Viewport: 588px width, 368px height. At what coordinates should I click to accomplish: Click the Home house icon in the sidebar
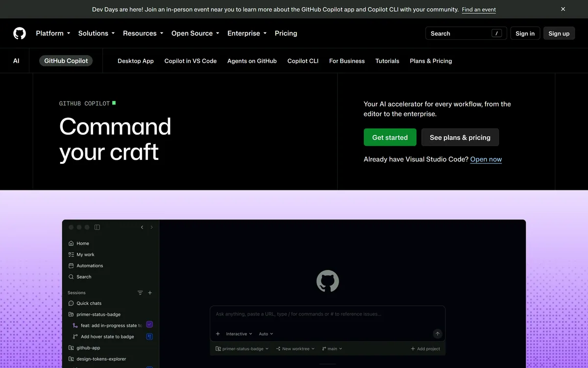(x=71, y=243)
